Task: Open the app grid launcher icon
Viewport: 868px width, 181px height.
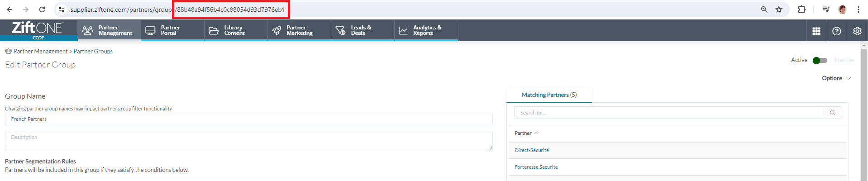Action: 816,31
